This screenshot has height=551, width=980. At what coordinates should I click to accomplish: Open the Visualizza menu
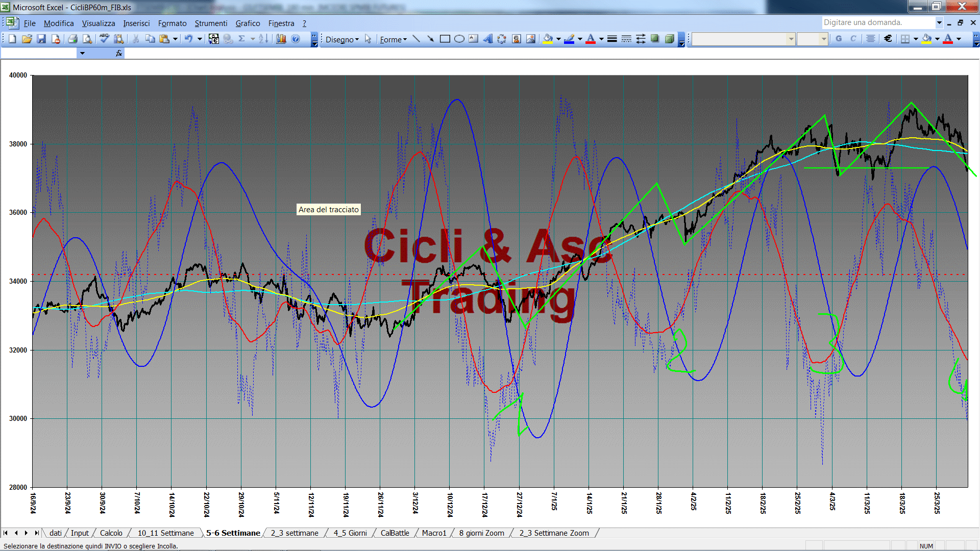click(x=99, y=23)
